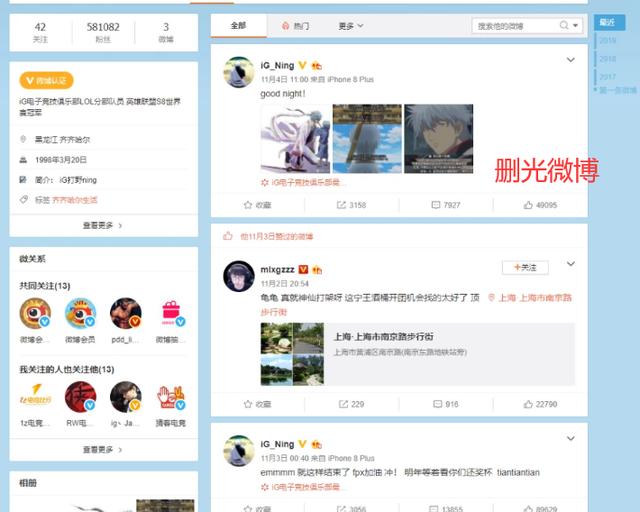640x512 pixels.
Task: Click the 1998年3月20日 birthday text
Action: coord(61,160)
